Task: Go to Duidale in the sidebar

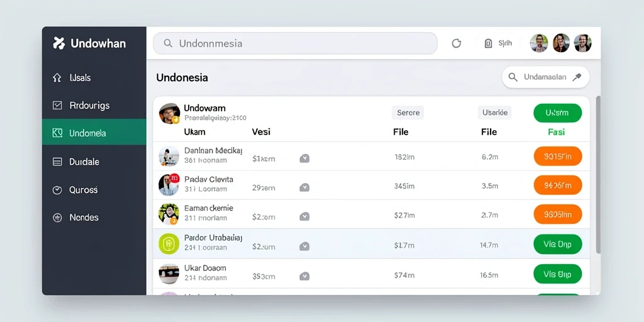Action: click(x=94, y=162)
